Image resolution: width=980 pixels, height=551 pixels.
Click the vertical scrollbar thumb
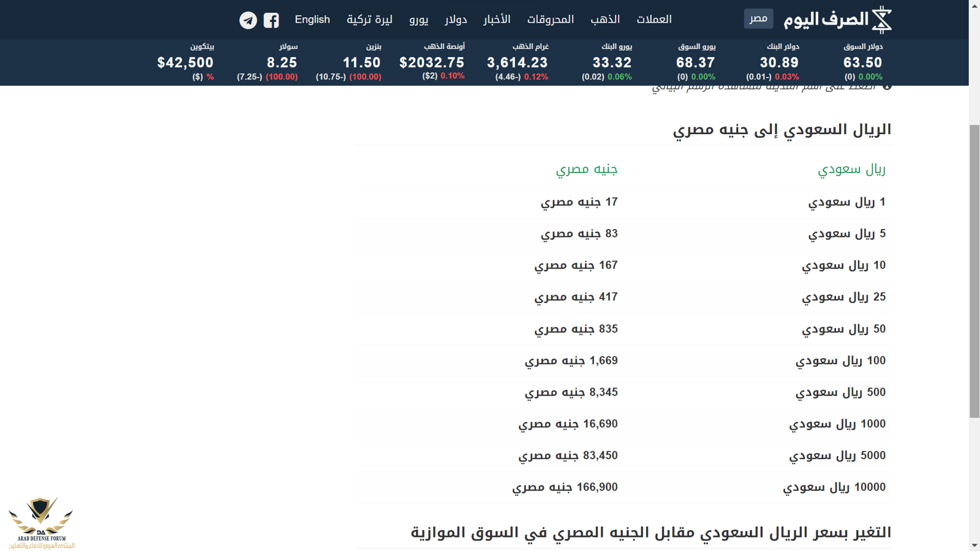(x=974, y=269)
